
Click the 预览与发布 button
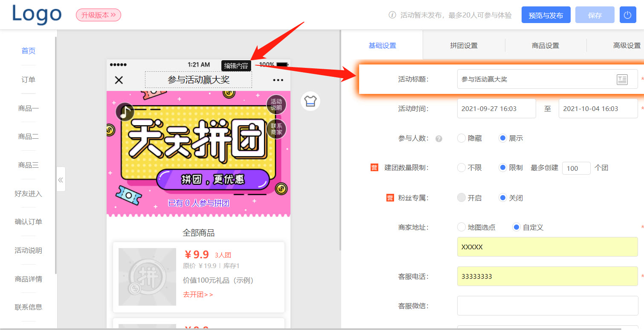click(x=546, y=15)
